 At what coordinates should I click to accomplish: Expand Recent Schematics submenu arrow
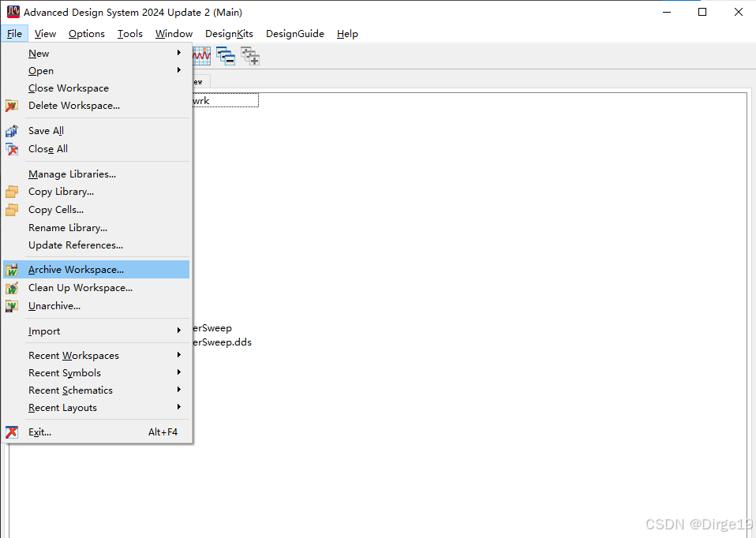click(179, 390)
